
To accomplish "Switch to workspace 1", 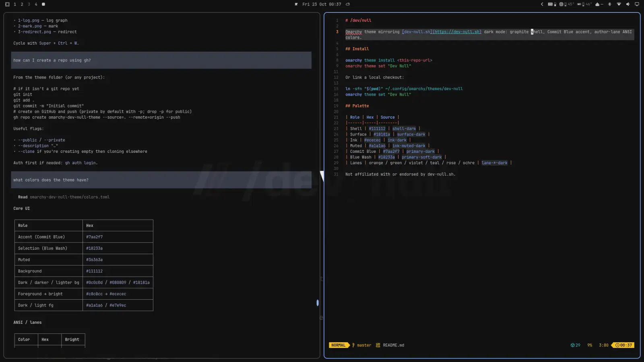I will click(x=15, y=4).
